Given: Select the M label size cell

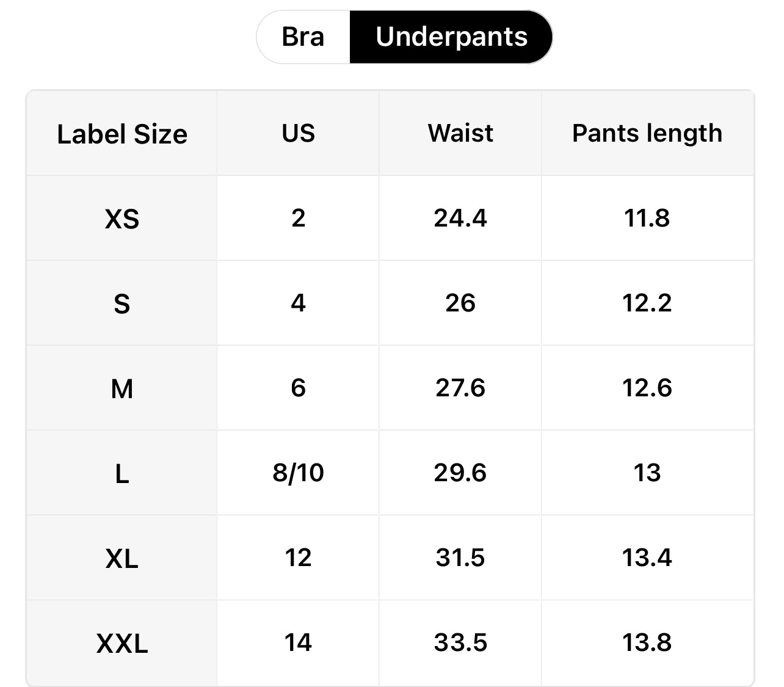Looking at the screenshot, I should 122,388.
